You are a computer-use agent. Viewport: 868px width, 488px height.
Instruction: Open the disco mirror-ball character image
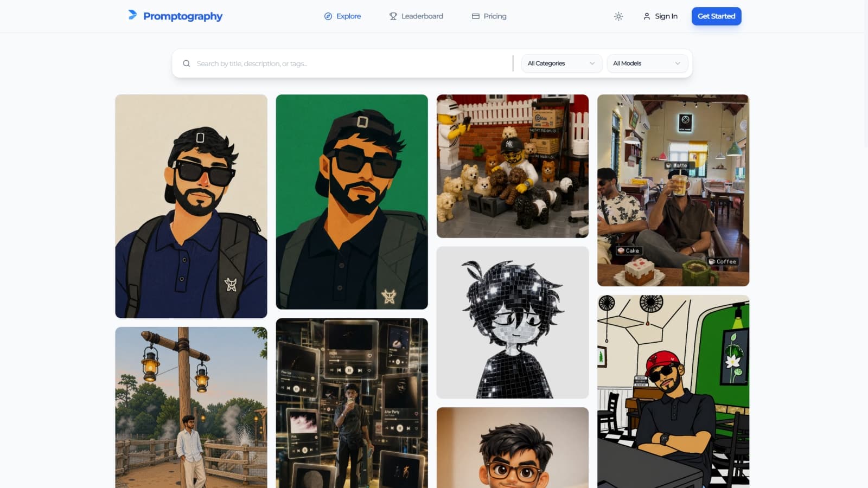513,323
